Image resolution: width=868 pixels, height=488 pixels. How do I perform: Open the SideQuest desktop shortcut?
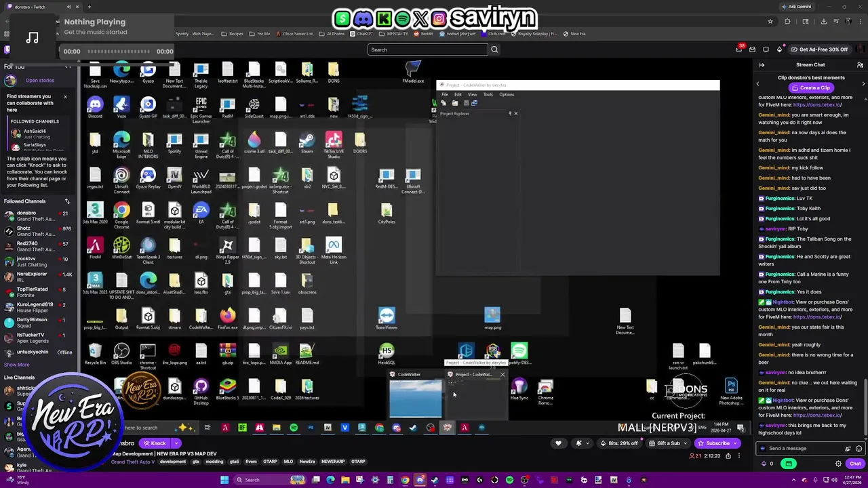(254, 107)
